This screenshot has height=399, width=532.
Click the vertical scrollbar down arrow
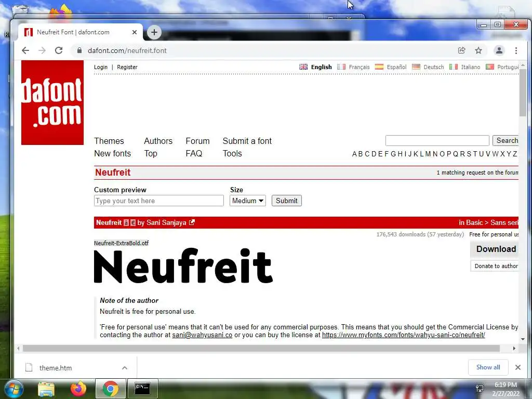coord(523,339)
